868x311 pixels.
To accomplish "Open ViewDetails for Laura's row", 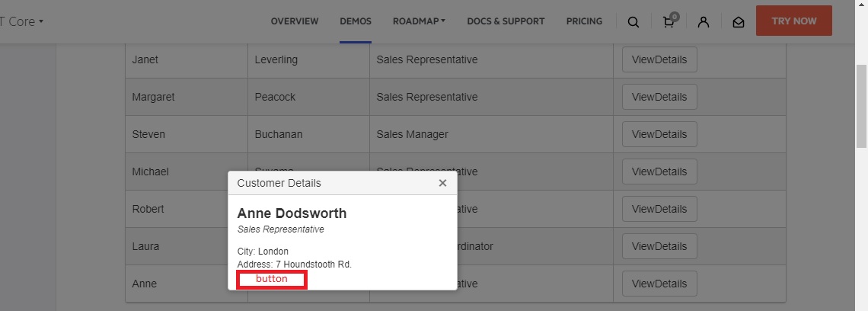I will pyautogui.click(x=659, y=246).
